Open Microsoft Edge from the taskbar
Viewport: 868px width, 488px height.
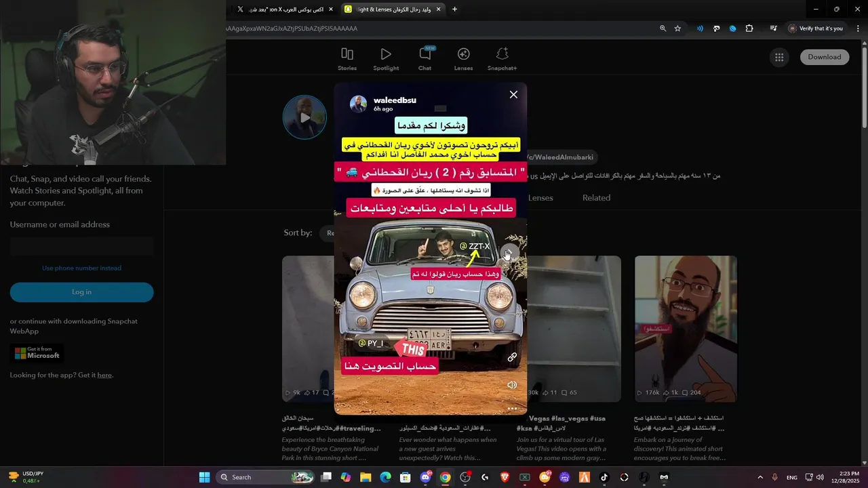tap(386, 477)
